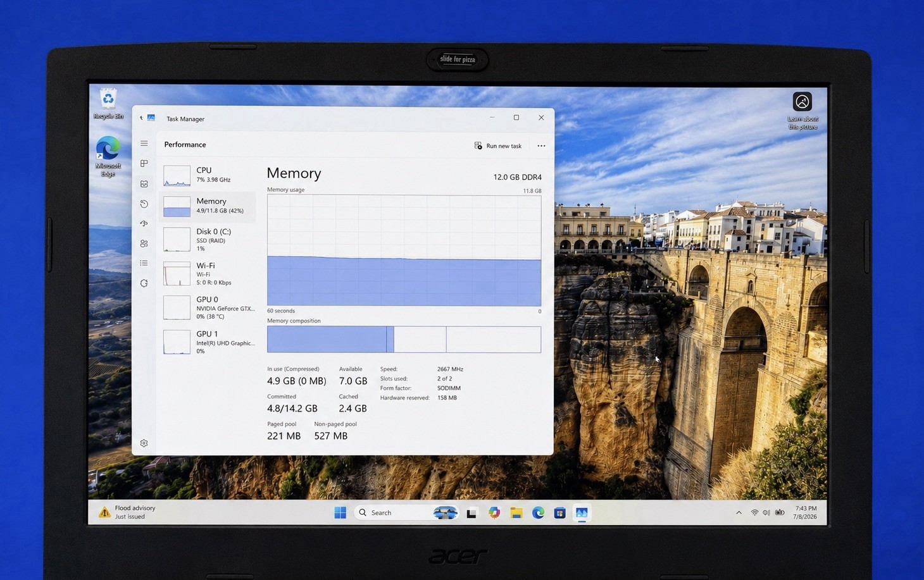
Task: Go to the Processes page icon
Action: pyautogui.click(x=144, y=163)
